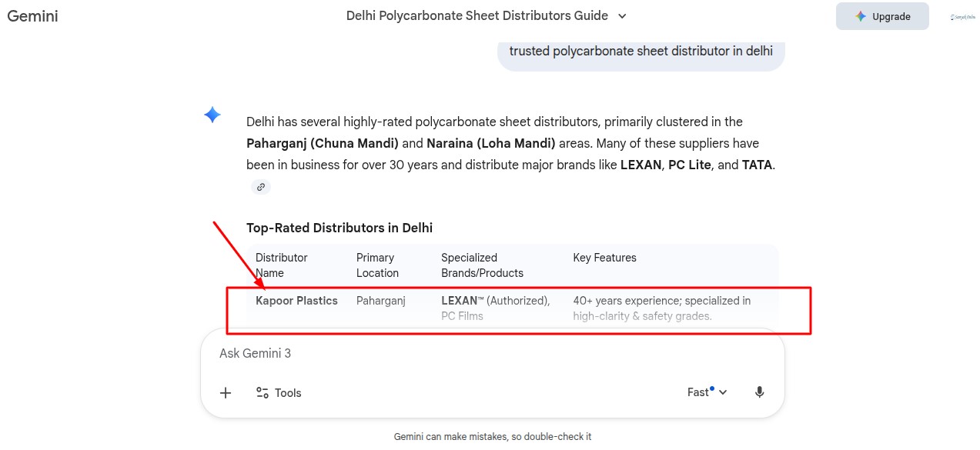Screen dimensions: 980x450
Task: Select the LEXAN (Authorized) brands cell
Action: tap(495, 301)
